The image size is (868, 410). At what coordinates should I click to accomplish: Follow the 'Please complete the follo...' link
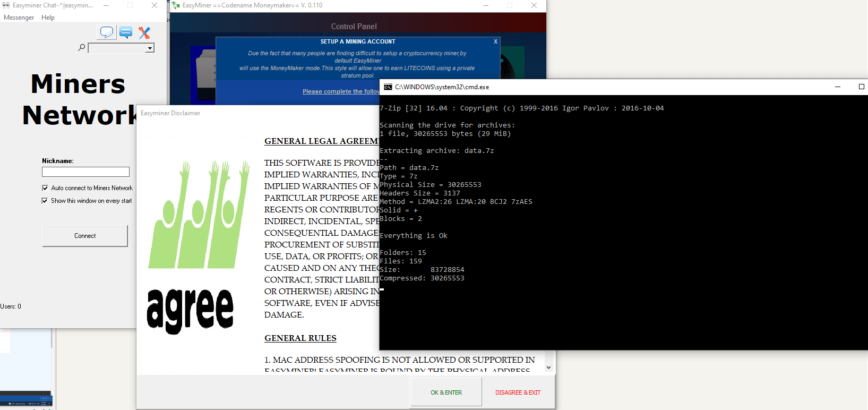coord(341,91)
